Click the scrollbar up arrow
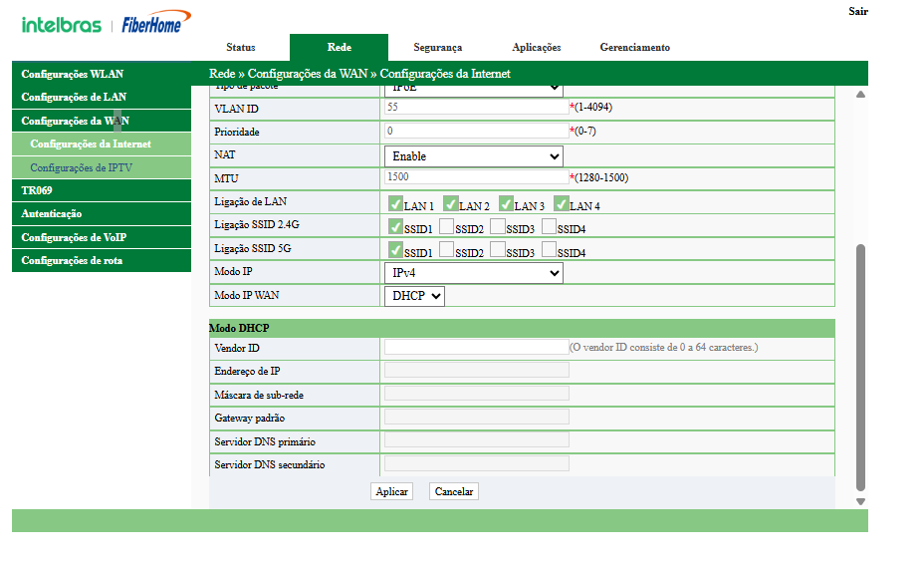 pyautogui.click(x=861, y=94)
